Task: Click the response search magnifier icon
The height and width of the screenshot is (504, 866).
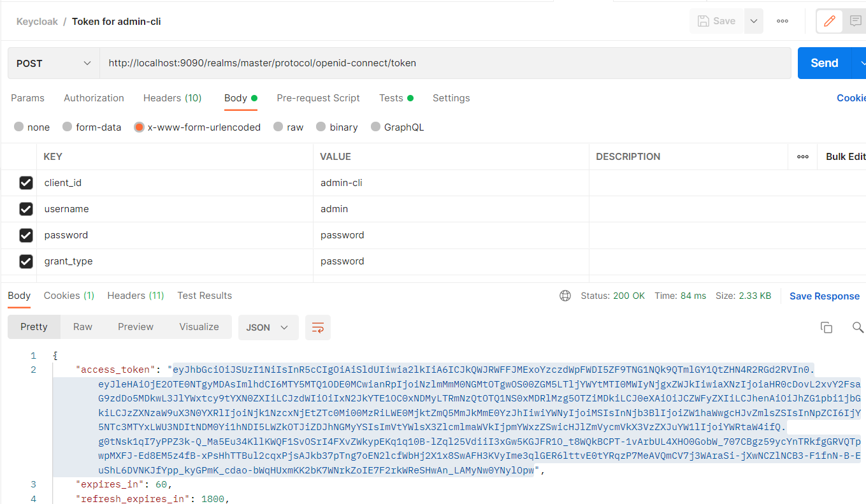Action: [x=858, y=328]
